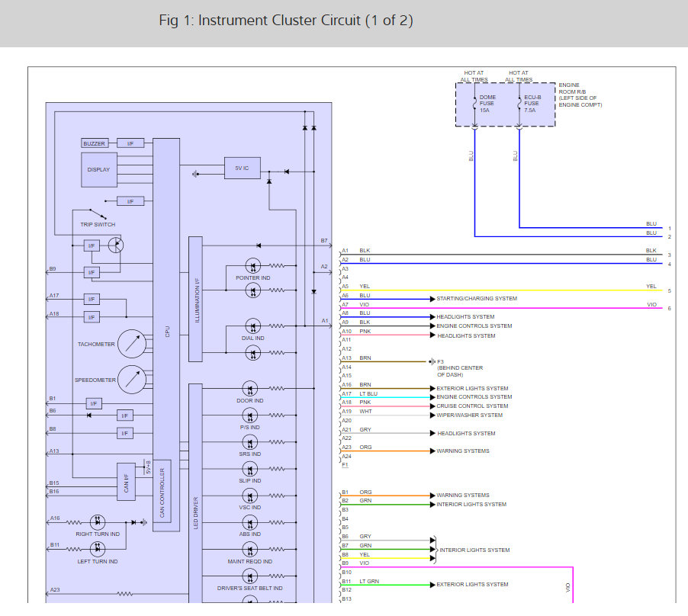Screen dimensions: 688x616
Task: Click the ILLUMINATION I/F block
Action: pos(196,299)
